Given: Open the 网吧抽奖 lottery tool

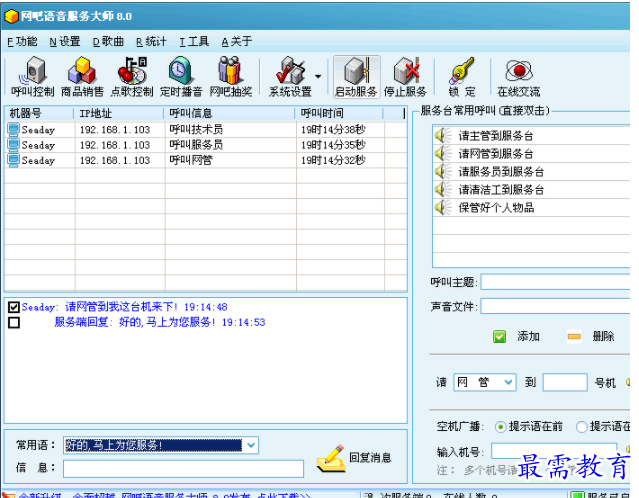Looking at the screenshot, I should point(231,77).
